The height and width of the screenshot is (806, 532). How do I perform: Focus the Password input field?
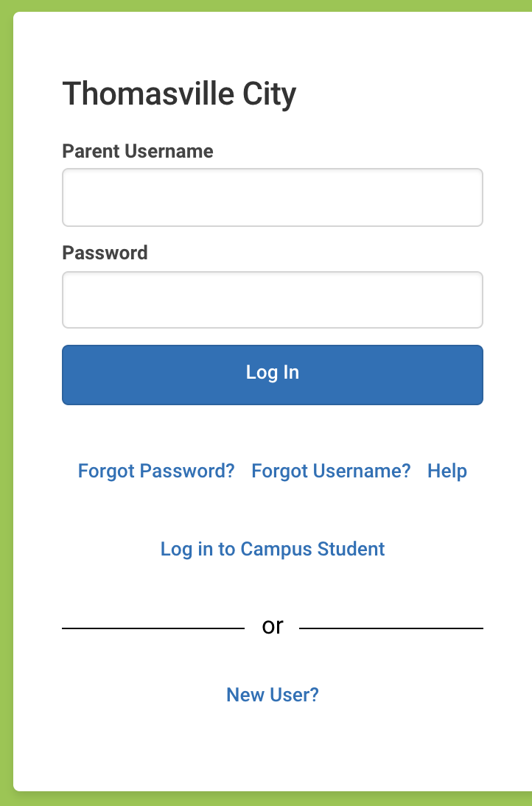coord(273,300)
